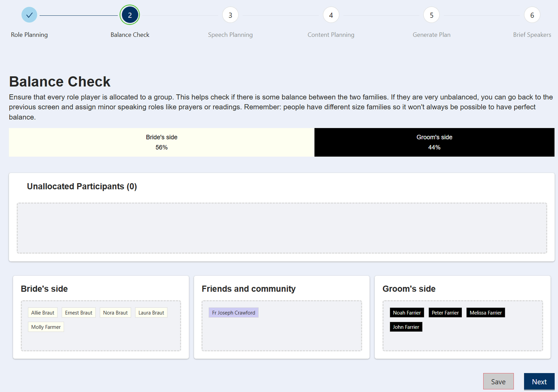Select step 6 Brief Speakers circle
Screen dimensions: 558x392
click(x=532, y=15)
